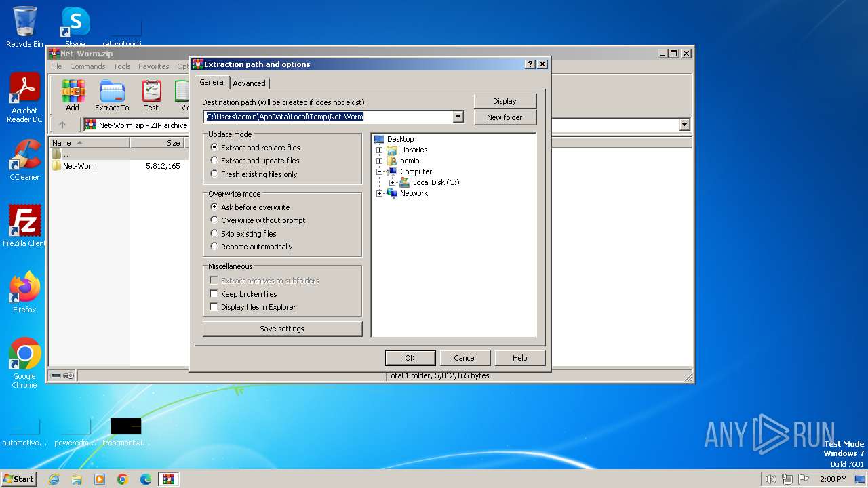Open Recycle Bin desktop icon
This screenshot has width=868, height=488.
coord(24,27)
